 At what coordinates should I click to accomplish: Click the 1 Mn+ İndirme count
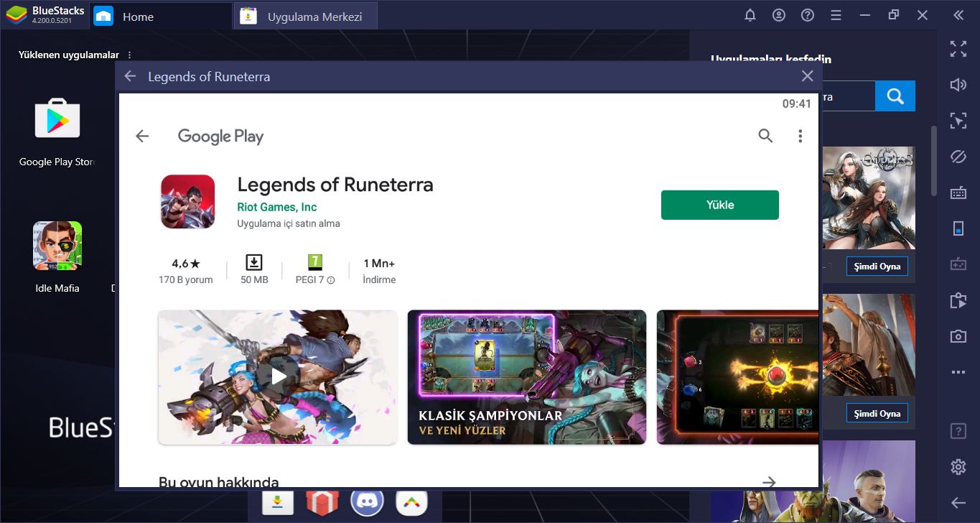(x=379, y=271)
